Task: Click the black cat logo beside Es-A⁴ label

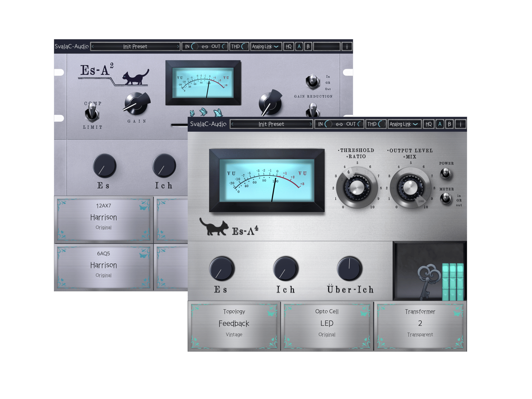Action: tap(214, 227)
